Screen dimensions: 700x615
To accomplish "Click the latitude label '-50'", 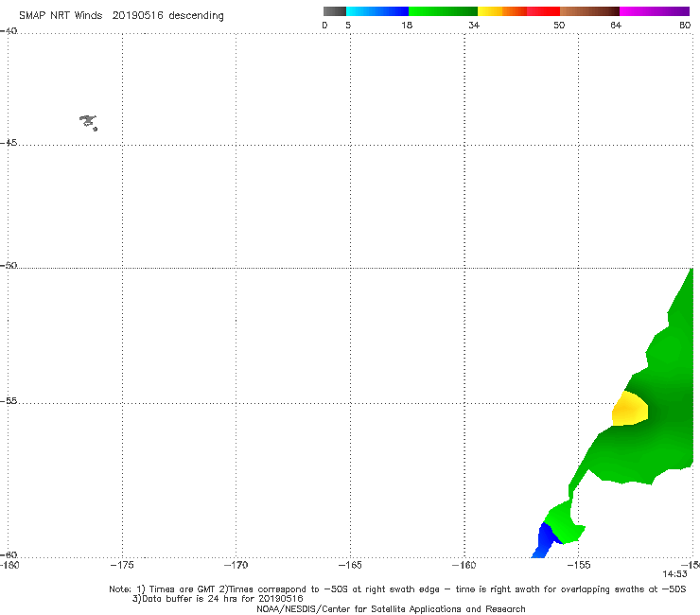I will 9,266.
